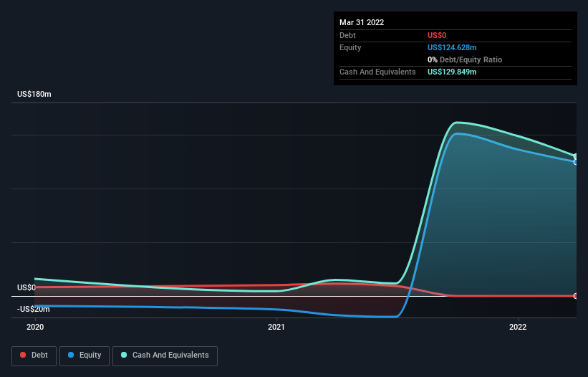588x377 pixels.
Task: Click the 2020 x-axis label
Action: click(x=35, y=327)
